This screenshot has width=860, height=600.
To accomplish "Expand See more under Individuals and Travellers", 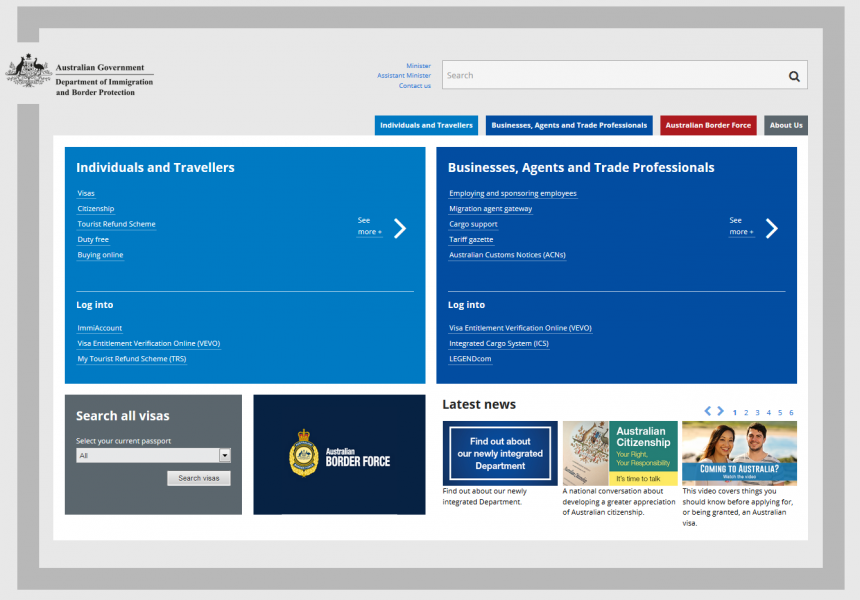I will pyautogui.click(x=369, y=226).
